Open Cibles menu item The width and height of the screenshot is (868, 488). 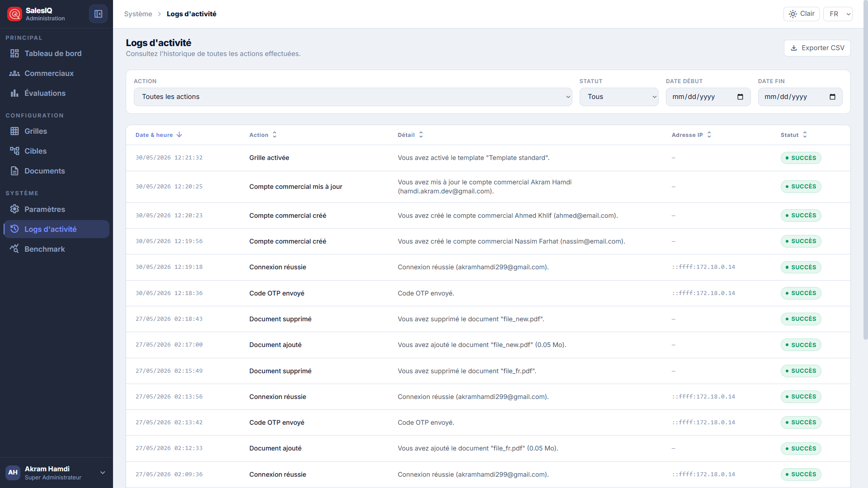click(57, 151)
